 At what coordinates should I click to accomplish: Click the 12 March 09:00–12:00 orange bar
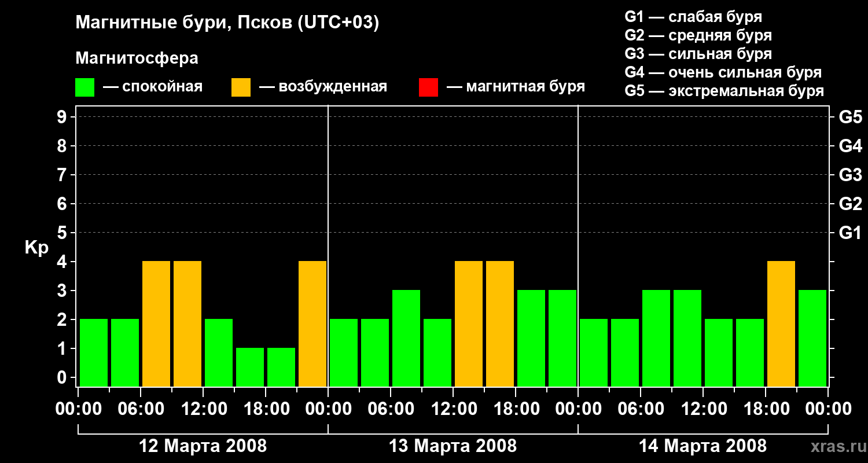tap(187, 324)
